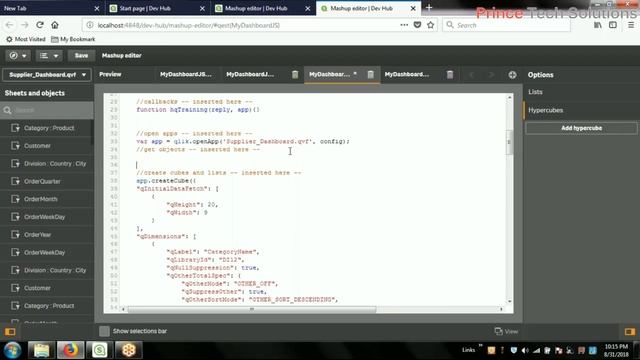
Task: Click the OrderYear object icon
Action: coord(16,235)
